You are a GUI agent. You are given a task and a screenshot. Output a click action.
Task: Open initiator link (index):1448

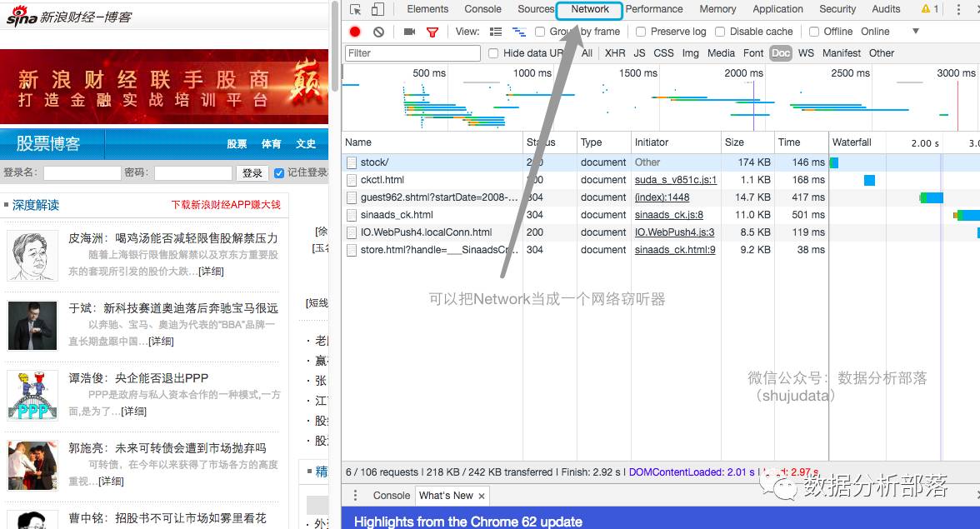pyautogui.click(x=662, y=197)
